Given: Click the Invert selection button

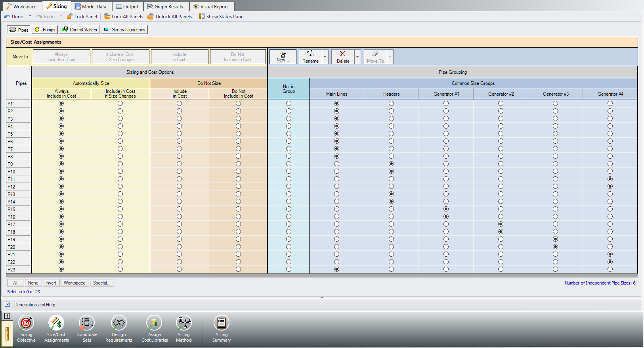Looking at the screenshot, I should coord(51,283).
